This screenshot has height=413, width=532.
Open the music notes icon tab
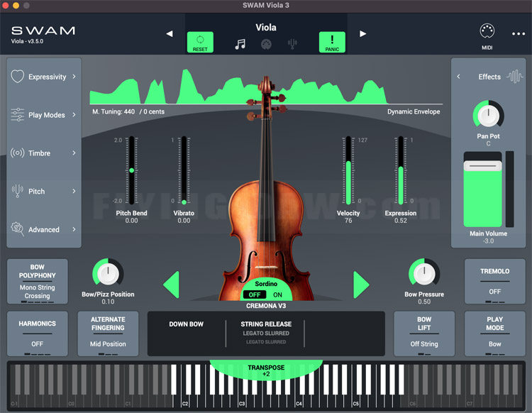click(240, 44)
